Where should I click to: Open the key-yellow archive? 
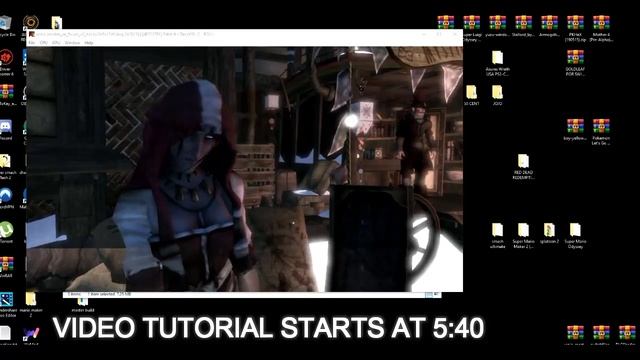(x=575, y=129)
